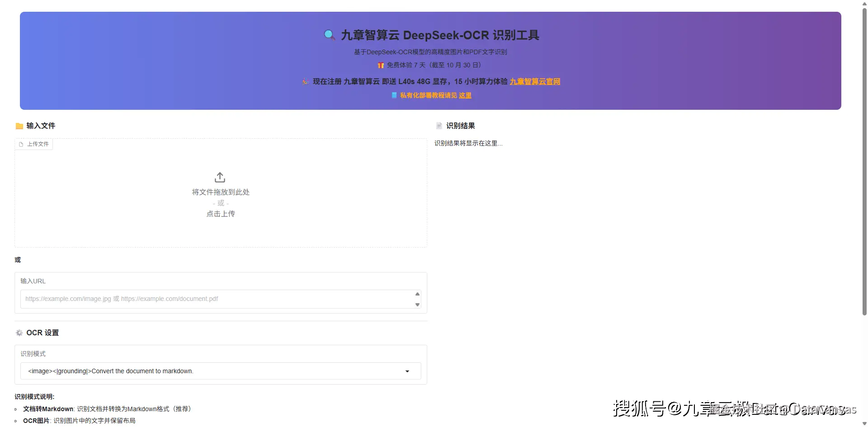This screenshot has height=427, width=868.
Task: Follow the 这里 deployment tutorial link
Action: click(465, 95)
